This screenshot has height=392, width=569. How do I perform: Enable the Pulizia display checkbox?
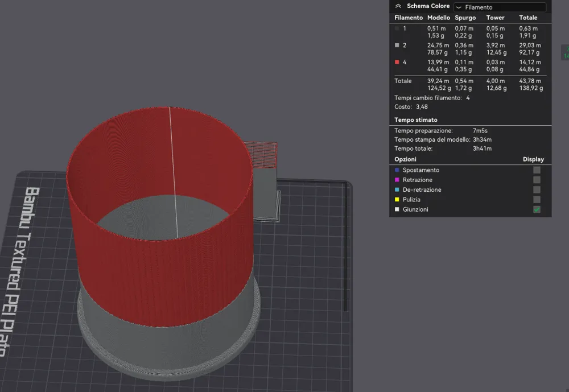pyautogui.click(x=536, y=199)
